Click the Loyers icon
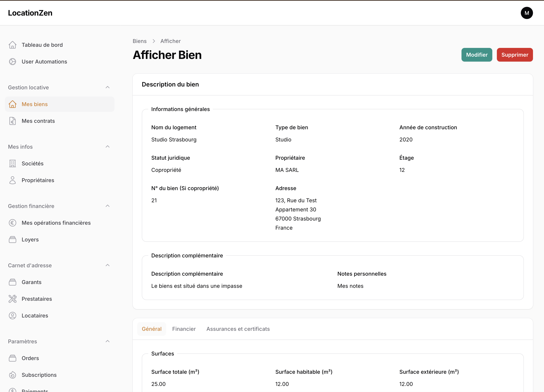The width and height of the screenshot is (544, 392). 13,239
